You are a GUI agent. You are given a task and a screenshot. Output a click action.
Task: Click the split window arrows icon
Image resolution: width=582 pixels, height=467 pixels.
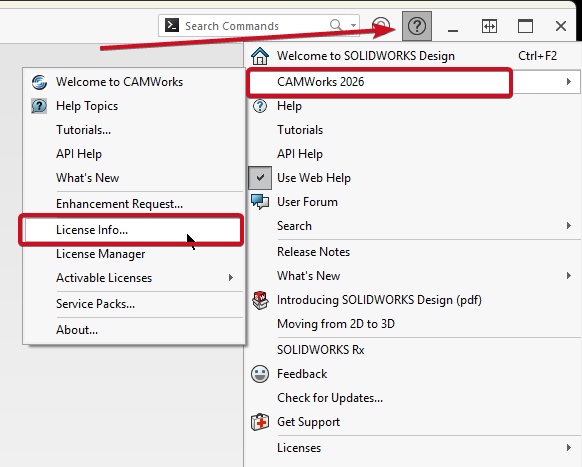[x=489, y=26]
